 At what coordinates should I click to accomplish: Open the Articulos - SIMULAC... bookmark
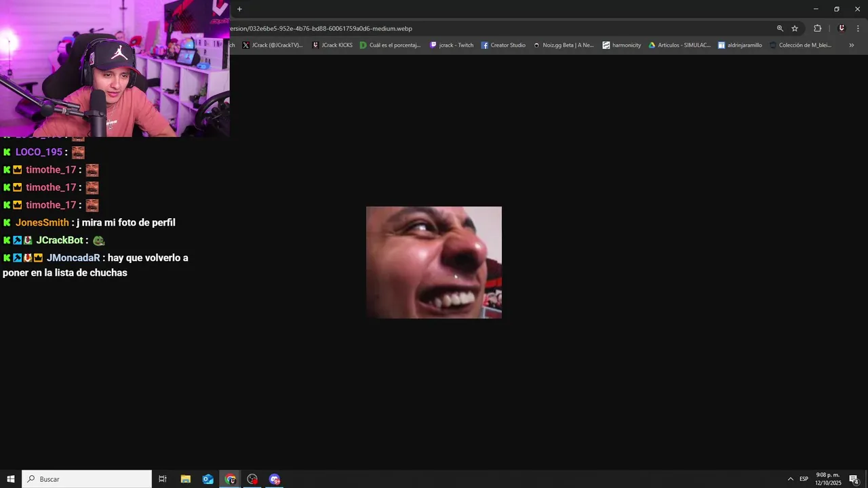click(x=679, y=45)
